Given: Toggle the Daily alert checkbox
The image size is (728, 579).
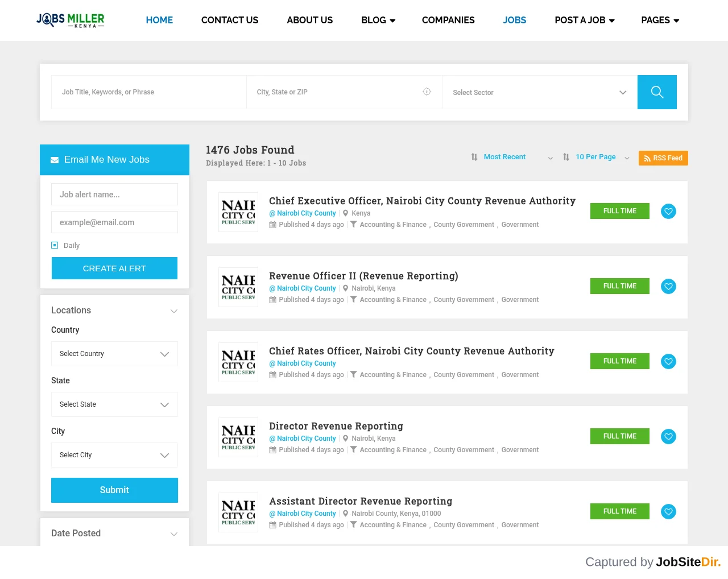Looking at the screenshot, I should (55, 245).
